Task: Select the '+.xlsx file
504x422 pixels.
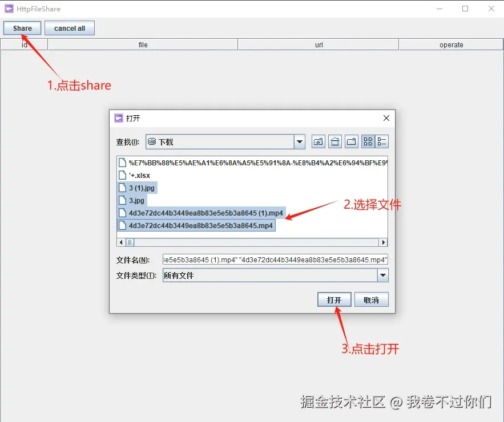Action: (134, 175)
